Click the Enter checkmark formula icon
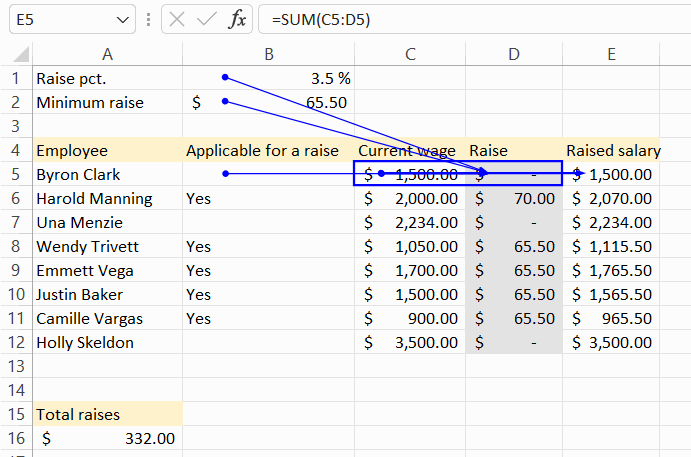 [206, 20]
